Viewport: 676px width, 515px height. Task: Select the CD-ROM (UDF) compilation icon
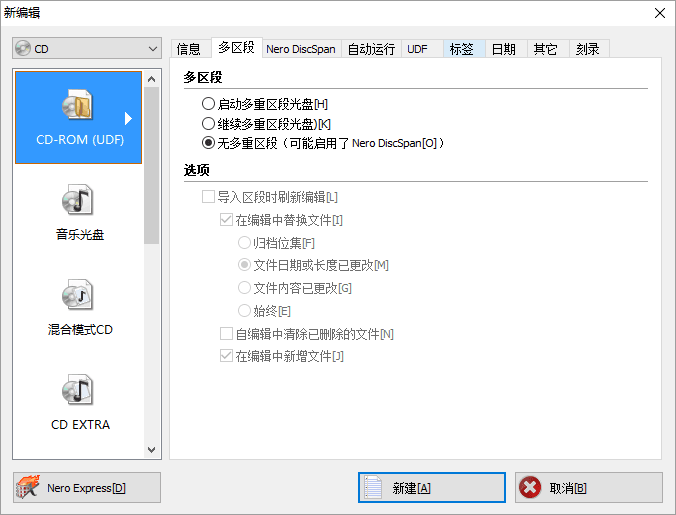pyautogui.click(x=77, y=105)
